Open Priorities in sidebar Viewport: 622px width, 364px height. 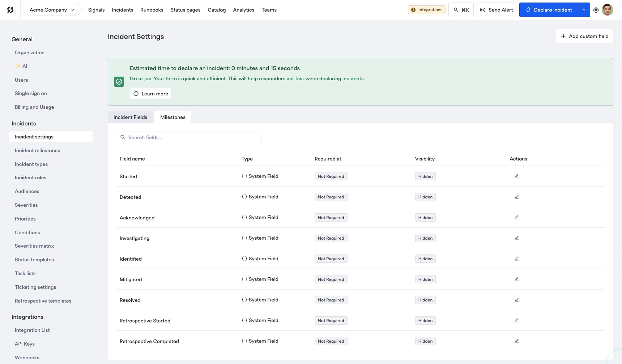tap(25, 219)
